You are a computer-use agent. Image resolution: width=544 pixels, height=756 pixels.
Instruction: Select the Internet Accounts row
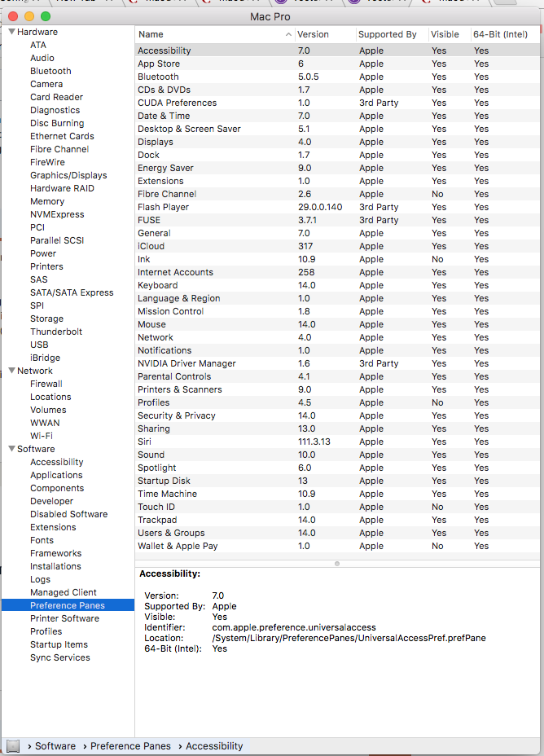[x=337, y=272]
